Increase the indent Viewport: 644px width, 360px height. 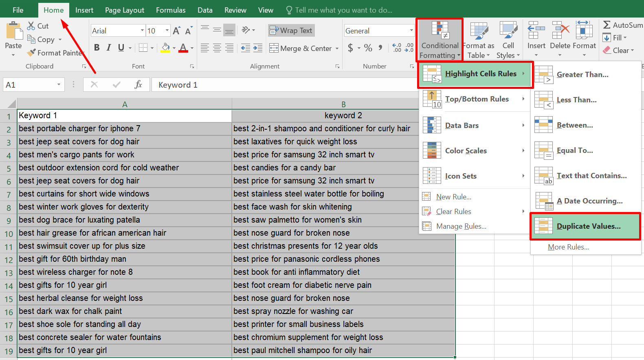[258, 48]
